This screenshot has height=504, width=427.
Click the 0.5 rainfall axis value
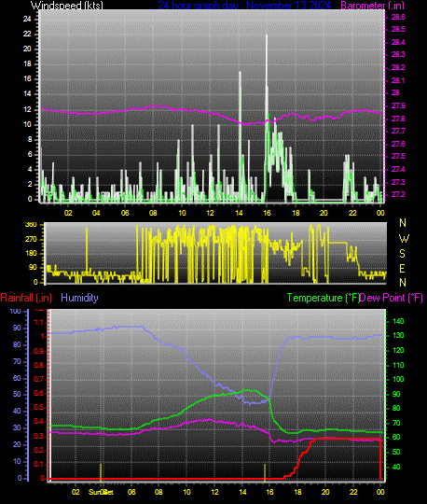pos(38,407)
